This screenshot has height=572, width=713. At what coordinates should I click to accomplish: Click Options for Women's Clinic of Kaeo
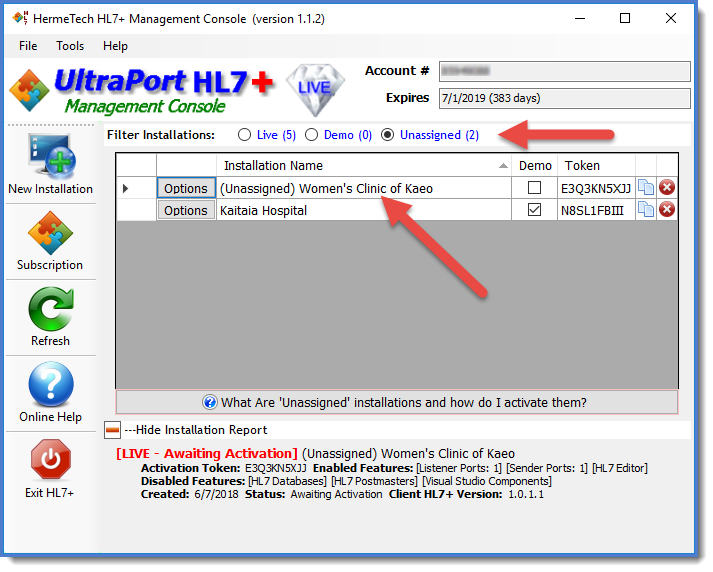(186, 188)
